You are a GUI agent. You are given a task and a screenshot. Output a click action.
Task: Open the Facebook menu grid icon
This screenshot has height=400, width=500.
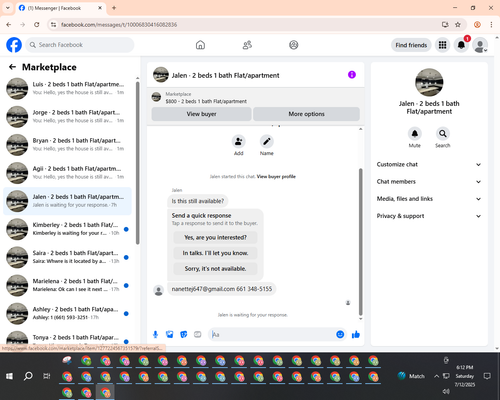442,45
